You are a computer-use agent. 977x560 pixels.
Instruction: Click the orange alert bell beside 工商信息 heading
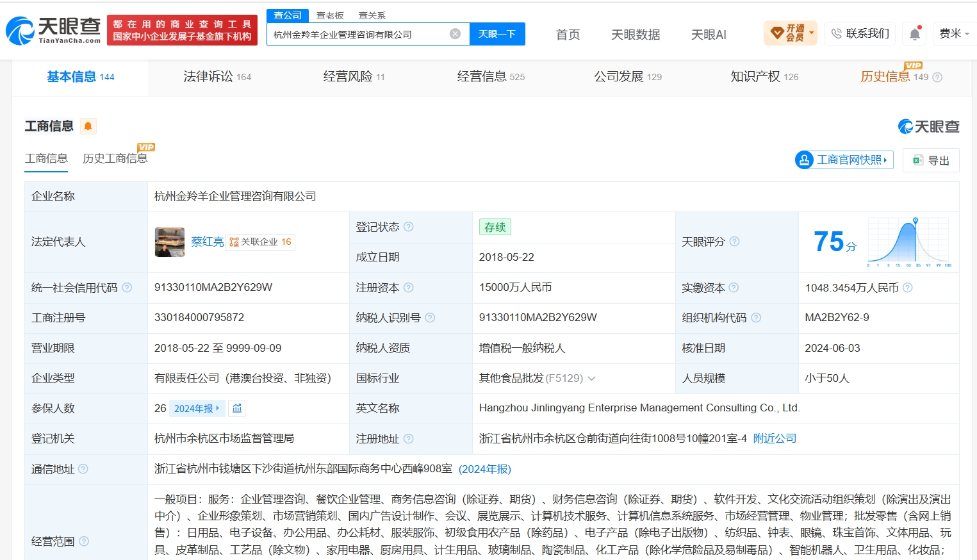[88, 126]
